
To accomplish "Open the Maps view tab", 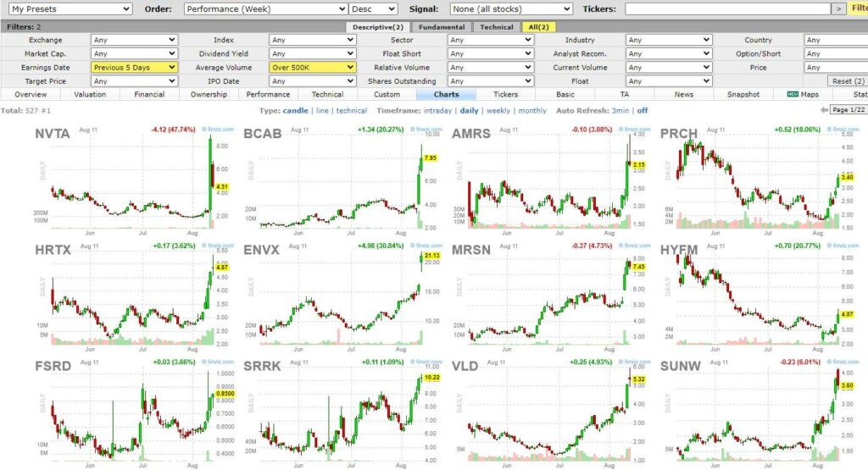I will pyautogui.click(x=803, y=95).
